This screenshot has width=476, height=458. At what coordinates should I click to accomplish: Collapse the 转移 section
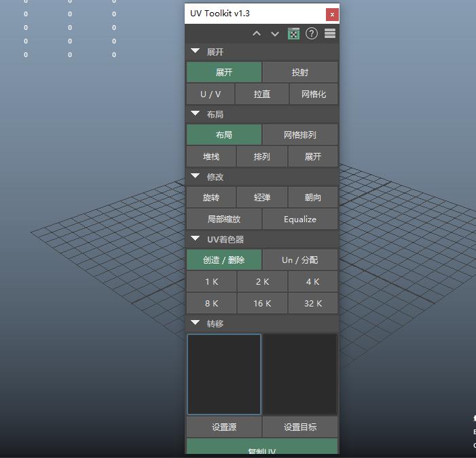196,323
